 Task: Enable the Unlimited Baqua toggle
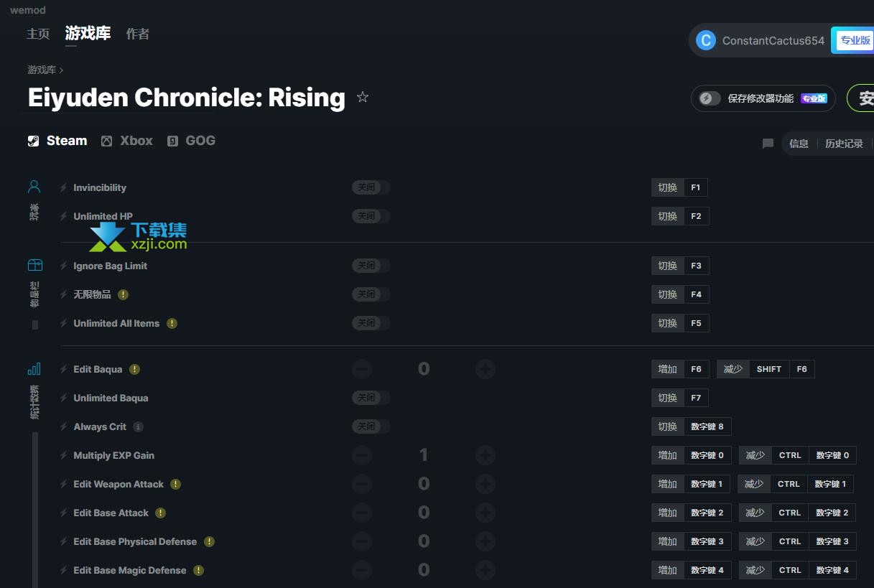(x=371, y=398)
